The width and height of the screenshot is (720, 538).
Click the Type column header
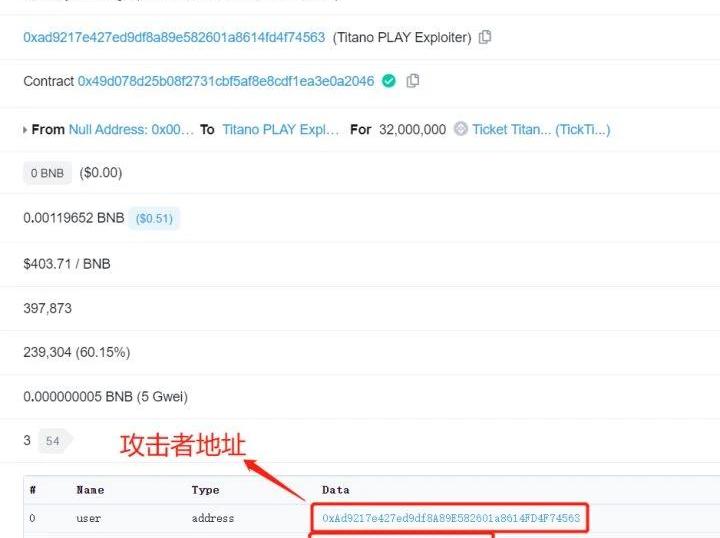[205, 490]
